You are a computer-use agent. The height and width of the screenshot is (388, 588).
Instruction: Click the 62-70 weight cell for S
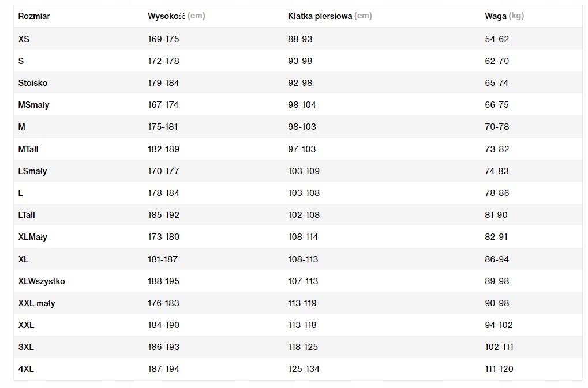(x=497, y=61)
